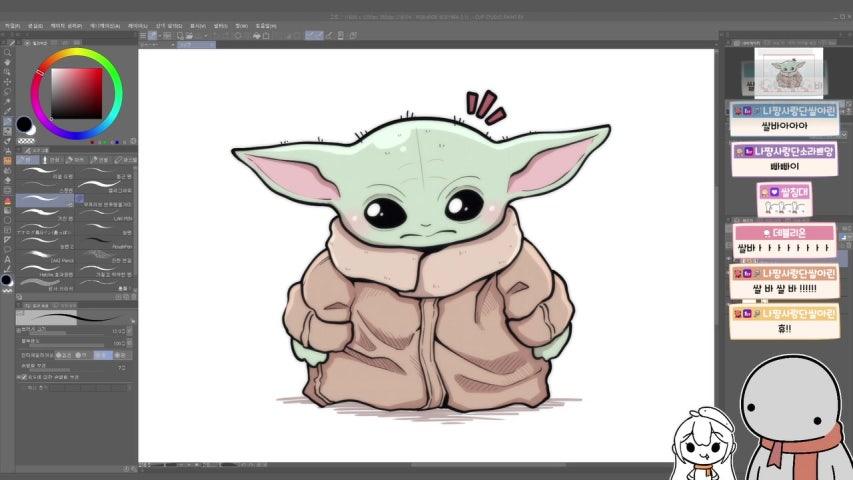
Task: Select the last anti-aliasing option
Action: click(x=122, y=355)
